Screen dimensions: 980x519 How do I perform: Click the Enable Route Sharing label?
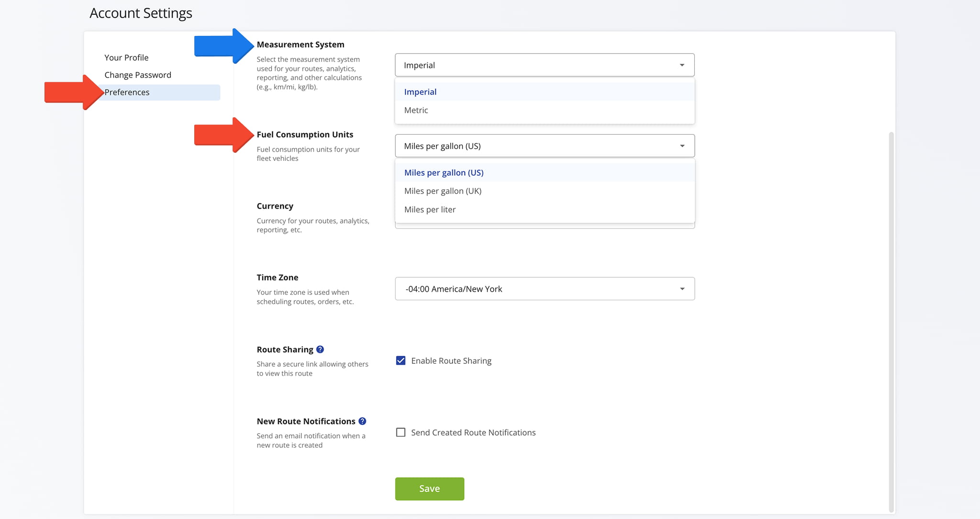tap(451, 361)
